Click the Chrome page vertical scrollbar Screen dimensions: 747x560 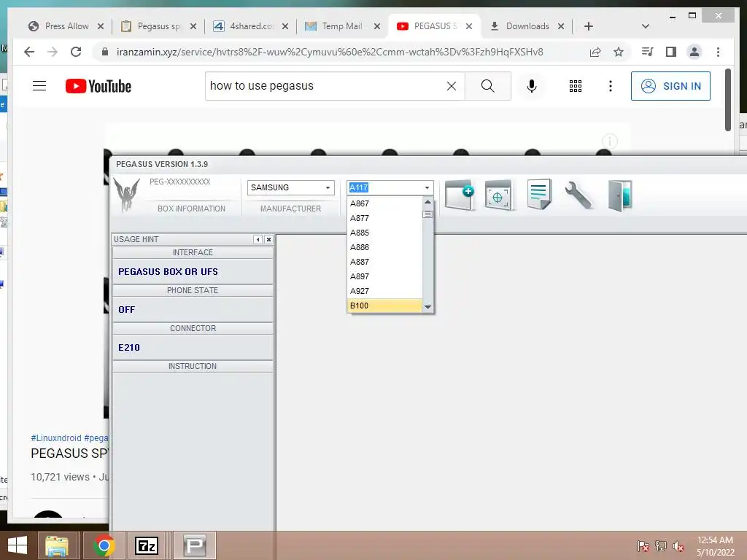tap(728, 99)
